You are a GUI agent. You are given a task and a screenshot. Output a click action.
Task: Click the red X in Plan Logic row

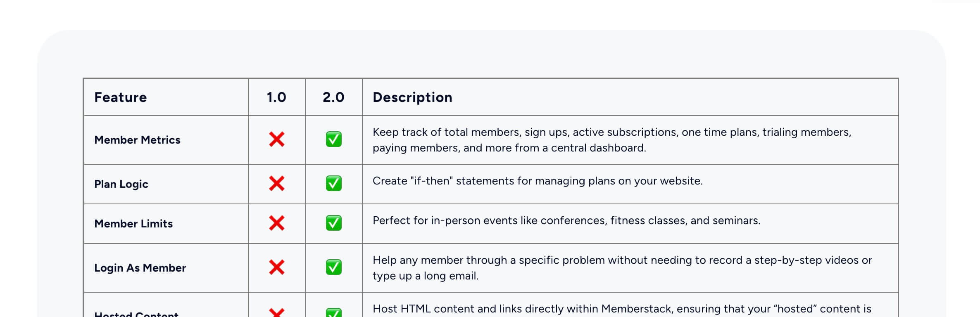coord(276,183)
